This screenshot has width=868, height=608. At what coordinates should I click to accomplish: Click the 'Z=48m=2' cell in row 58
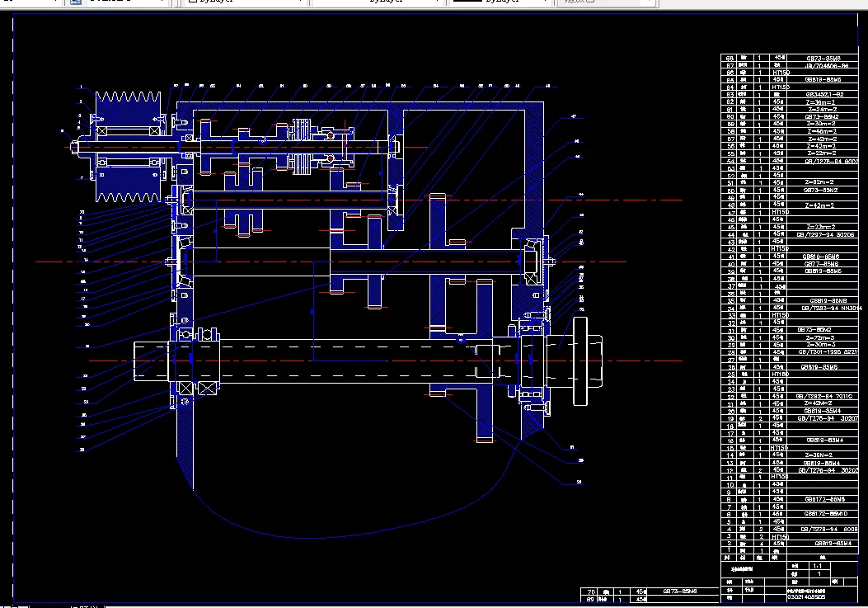pyautogui.click(x=822, y=131)
